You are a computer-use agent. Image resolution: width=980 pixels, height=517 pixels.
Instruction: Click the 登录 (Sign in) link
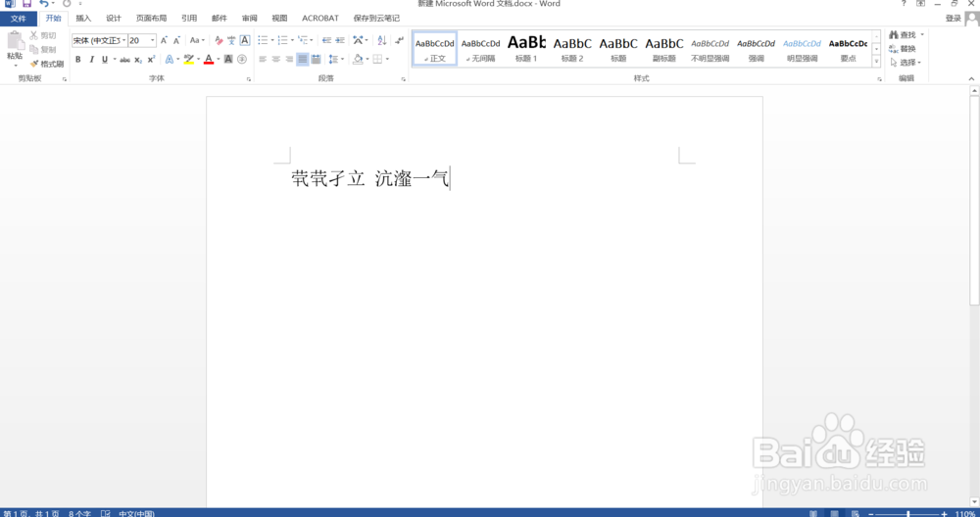click(954, 19)
